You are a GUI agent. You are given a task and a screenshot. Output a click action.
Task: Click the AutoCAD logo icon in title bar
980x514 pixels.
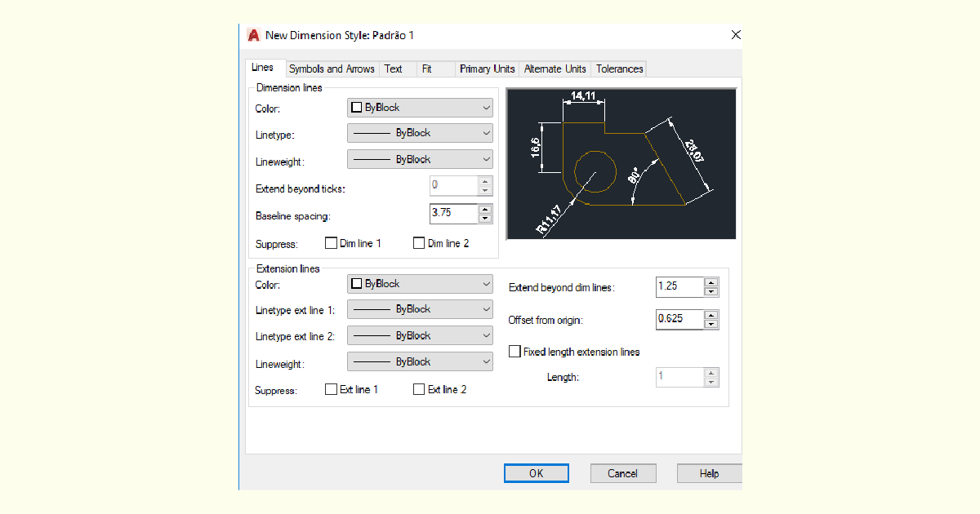[254, 35]
